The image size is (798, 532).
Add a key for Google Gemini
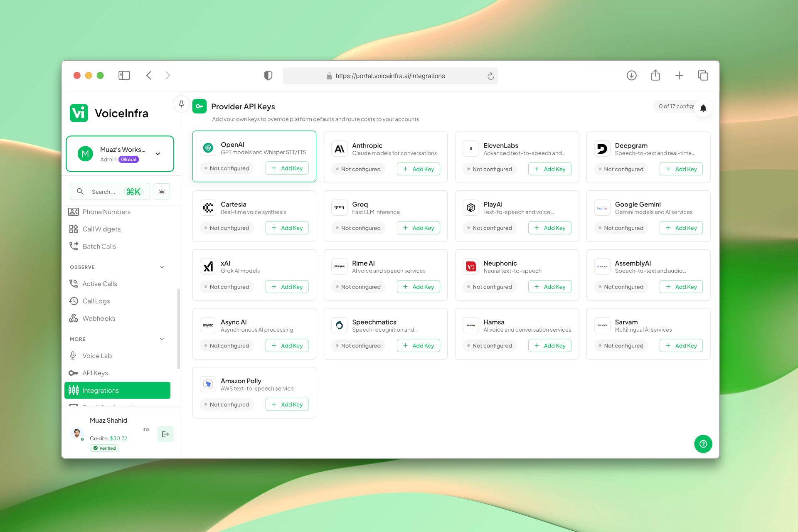(x=681, y=228)
